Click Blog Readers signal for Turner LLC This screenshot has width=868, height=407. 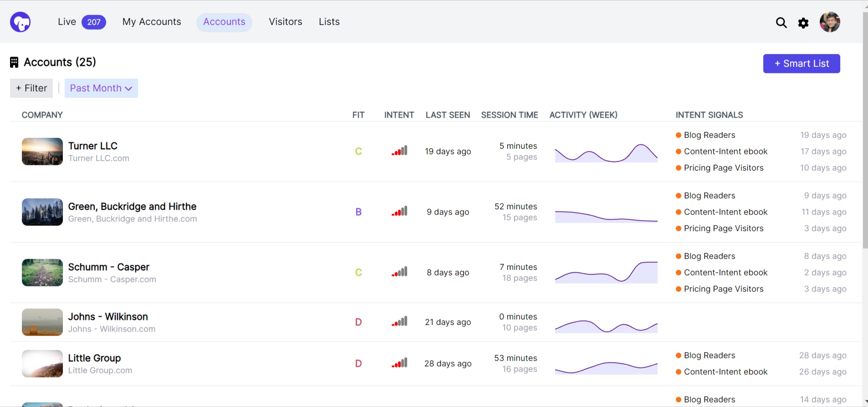tap(709, 135)
